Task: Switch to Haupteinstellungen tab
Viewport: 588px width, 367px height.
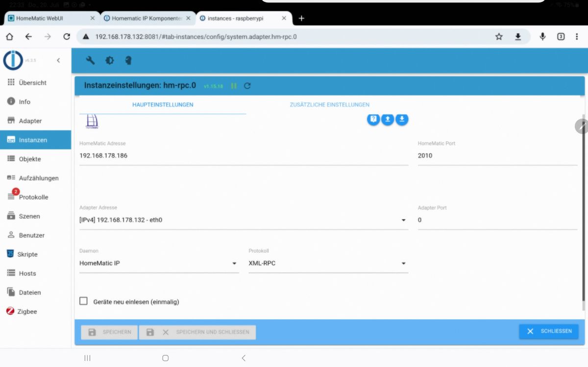Action: (x=163, y=105)
